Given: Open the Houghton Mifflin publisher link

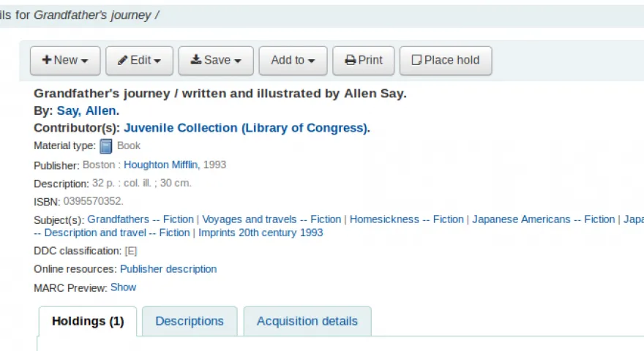Looking at the screenshot, I should 160,165.
